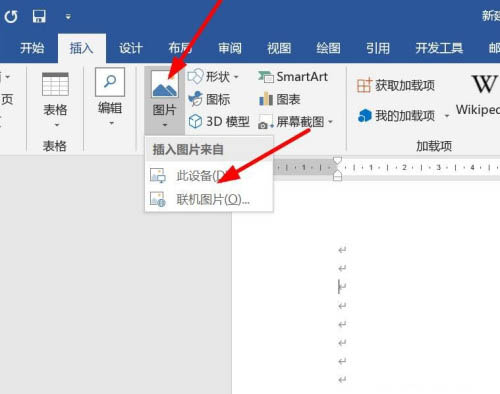Click 获取加载项 store icon
Viewport: 500px width, 394px height.
pyautogui.click(x=364, y=85)
